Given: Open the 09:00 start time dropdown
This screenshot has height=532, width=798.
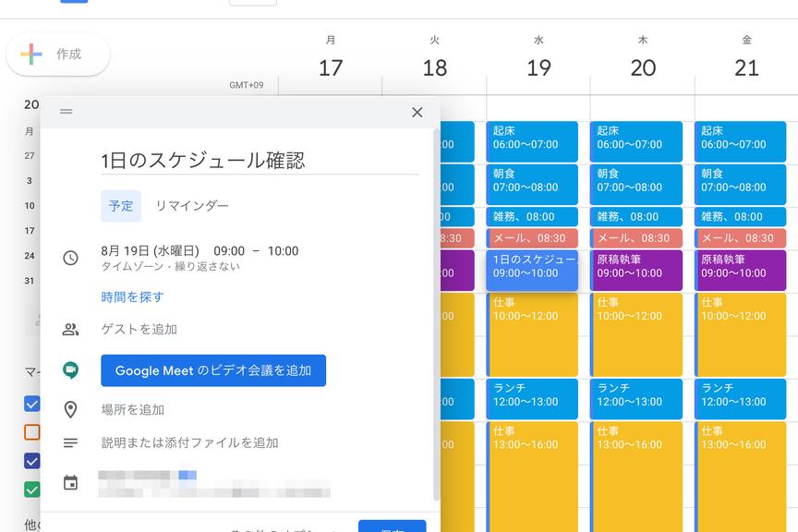Looking at the screenshot, I should coord(229,251).
